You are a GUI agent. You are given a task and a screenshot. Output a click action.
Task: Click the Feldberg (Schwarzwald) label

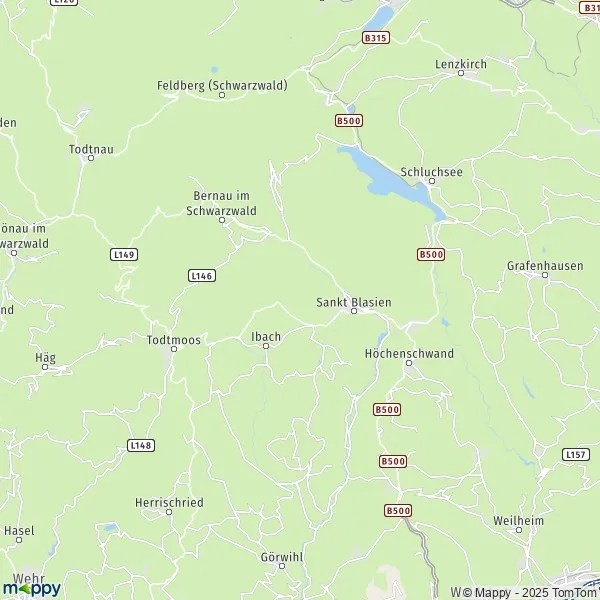point(222,85)
